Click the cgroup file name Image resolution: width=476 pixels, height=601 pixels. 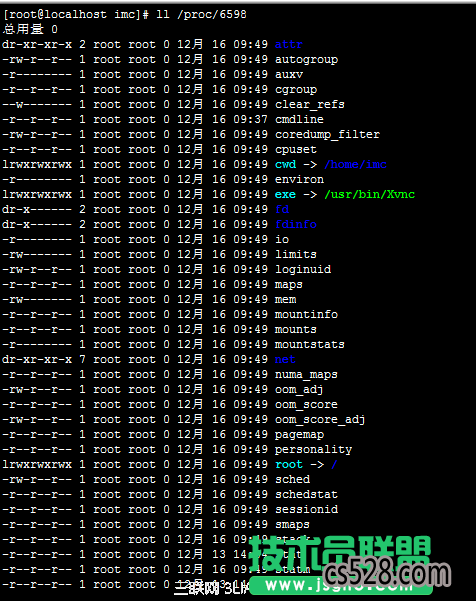(296, 90)
